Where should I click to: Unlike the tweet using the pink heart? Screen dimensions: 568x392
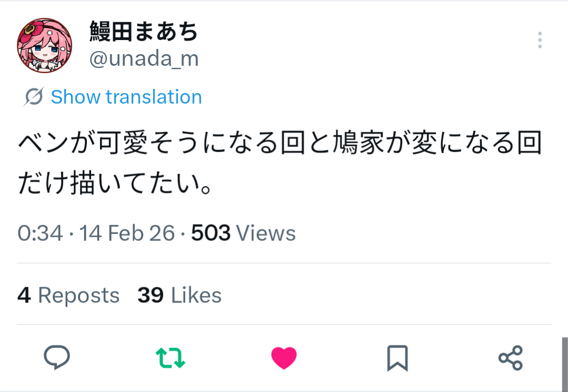(x=284, y=358)
